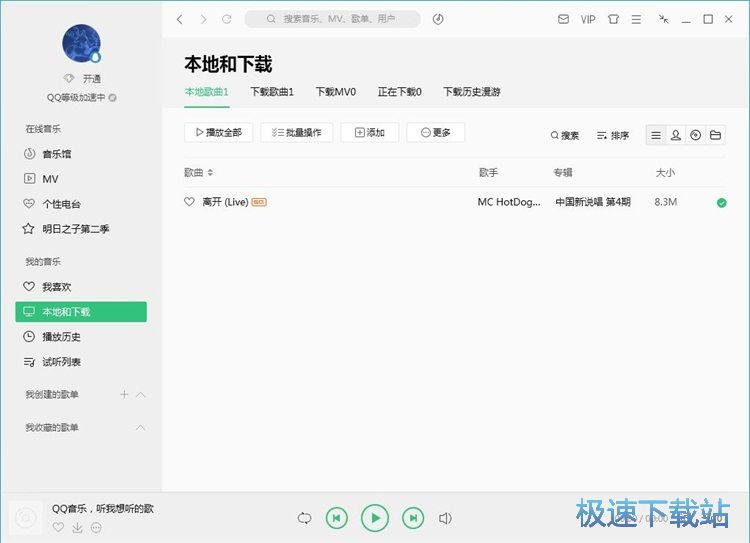Open 试听列表 in the sidebar
This screenshot has height=543, width=750.
[61, 362]
